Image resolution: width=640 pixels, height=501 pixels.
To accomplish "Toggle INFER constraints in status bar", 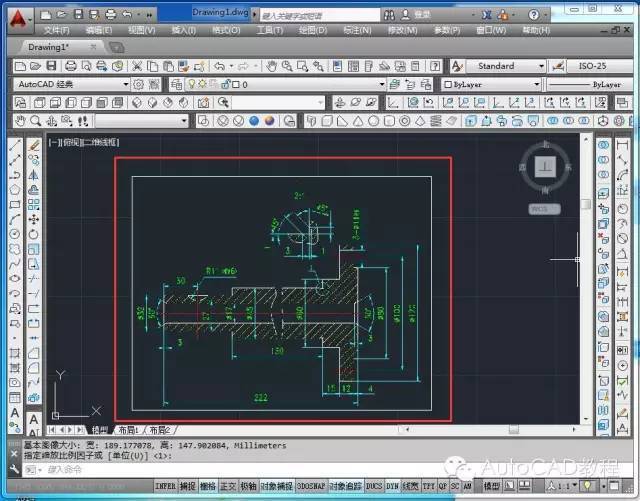I will [x=166, y=486].
